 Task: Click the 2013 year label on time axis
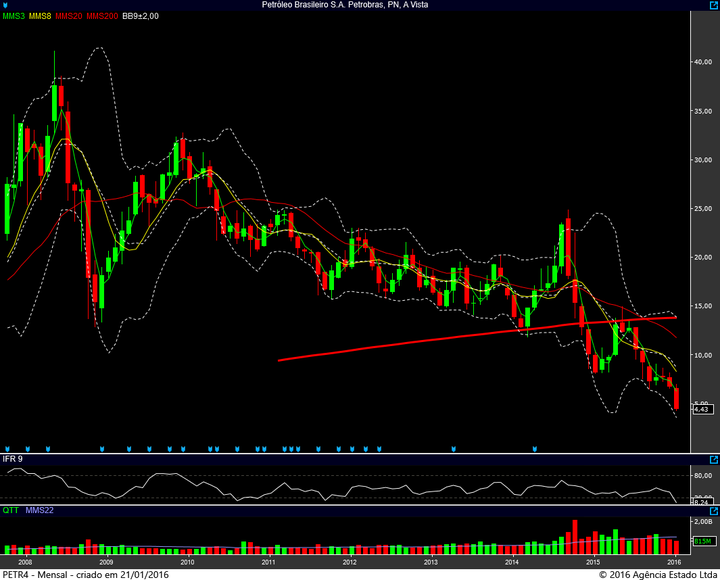pyautogui.click(x=431, y=562)
